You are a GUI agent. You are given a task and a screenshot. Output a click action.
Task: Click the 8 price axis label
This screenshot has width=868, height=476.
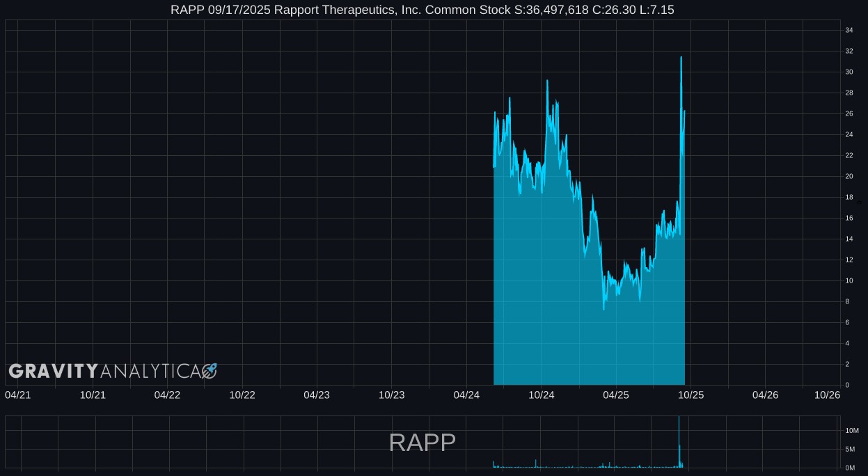847,301
